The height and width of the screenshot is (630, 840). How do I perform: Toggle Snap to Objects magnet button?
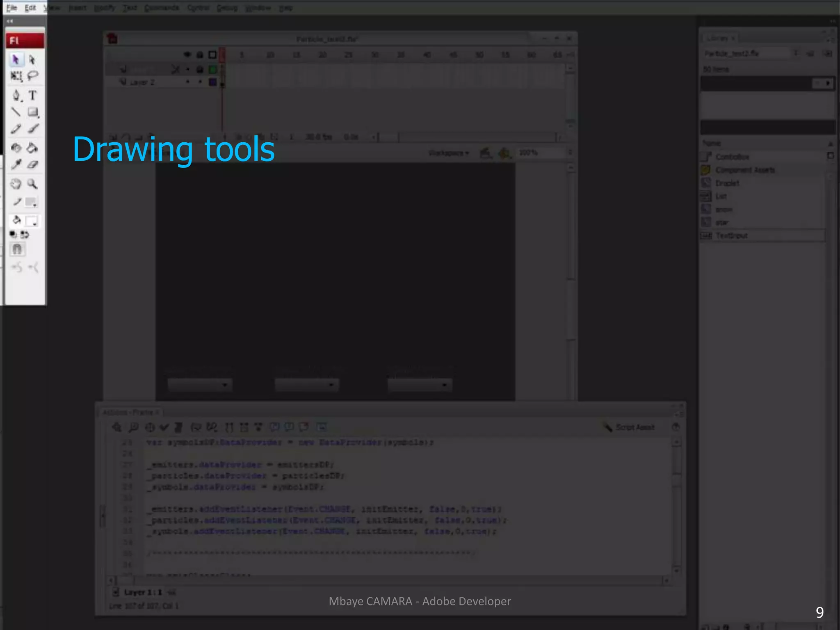point(17,249)
